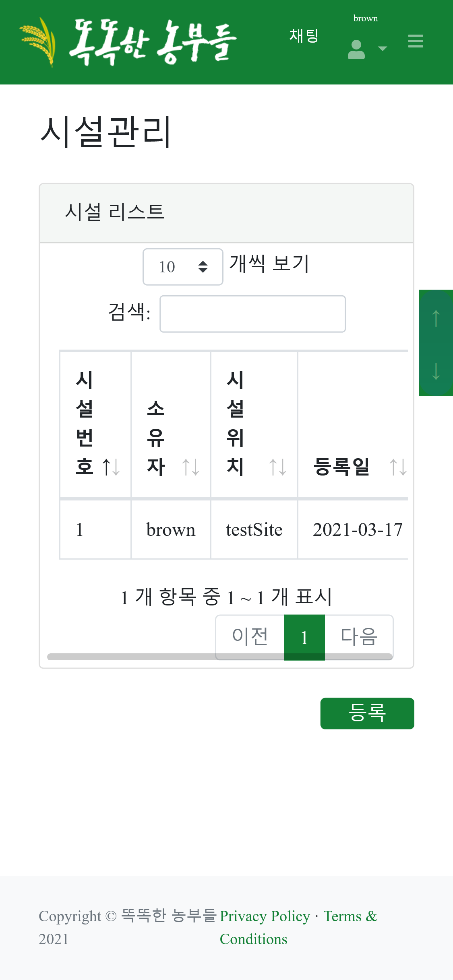Open the 10 entries per page dropdown
Image resolution: width=453 pixels, height=980 pixels.
pos(183,267)
